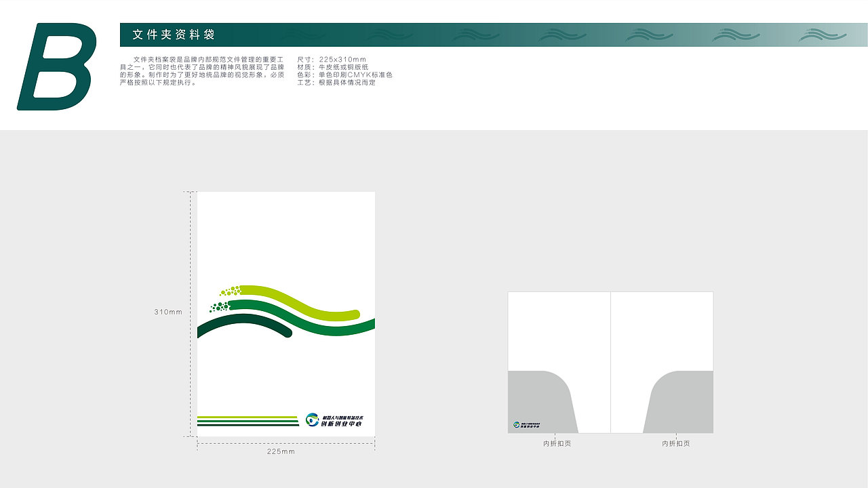
Task: Click the description paragraph starting 文件夹档案袋
Action: [x=202, y=71]
